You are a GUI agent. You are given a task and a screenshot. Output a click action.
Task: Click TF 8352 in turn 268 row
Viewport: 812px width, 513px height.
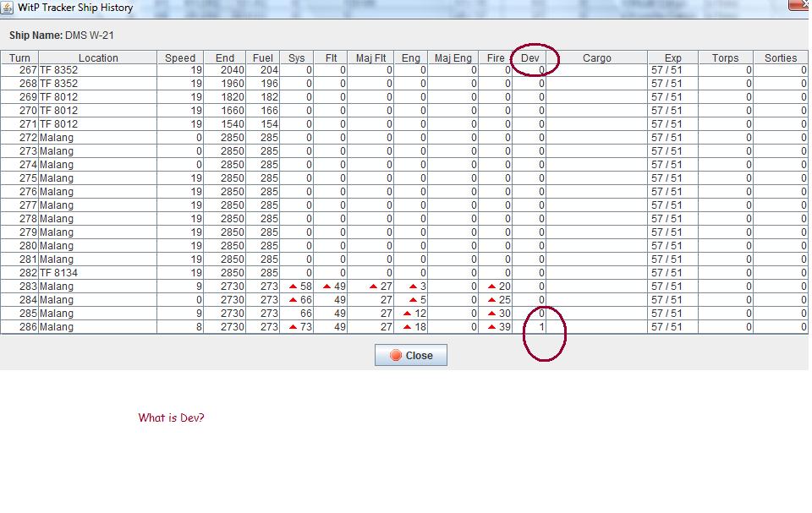click(x=98, y=84)
